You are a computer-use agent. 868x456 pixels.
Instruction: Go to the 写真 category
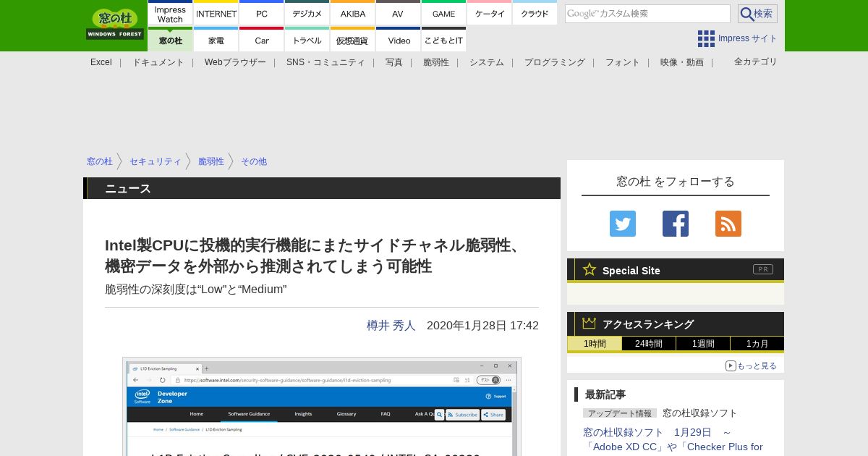(x=394, y=62)
